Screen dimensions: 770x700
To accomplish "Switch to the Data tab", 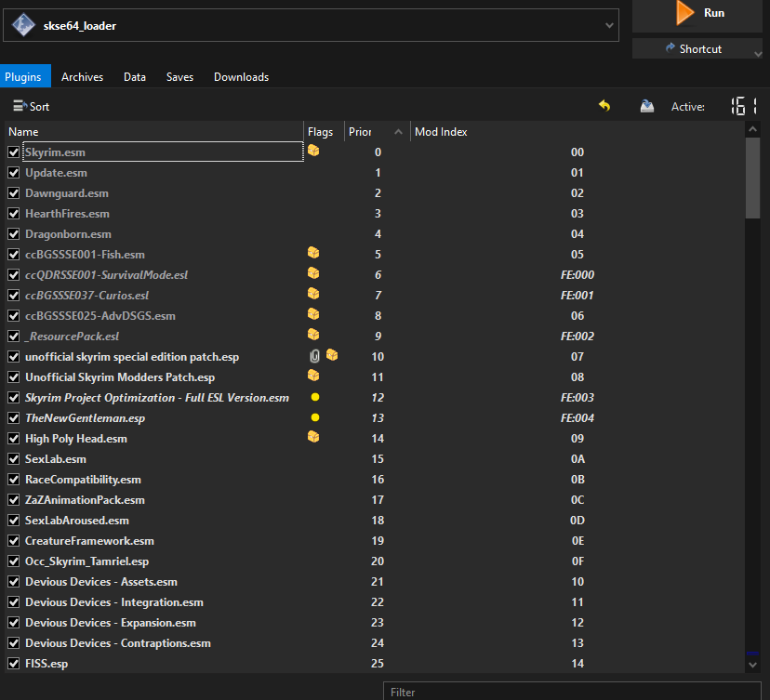I will point(135,77).
